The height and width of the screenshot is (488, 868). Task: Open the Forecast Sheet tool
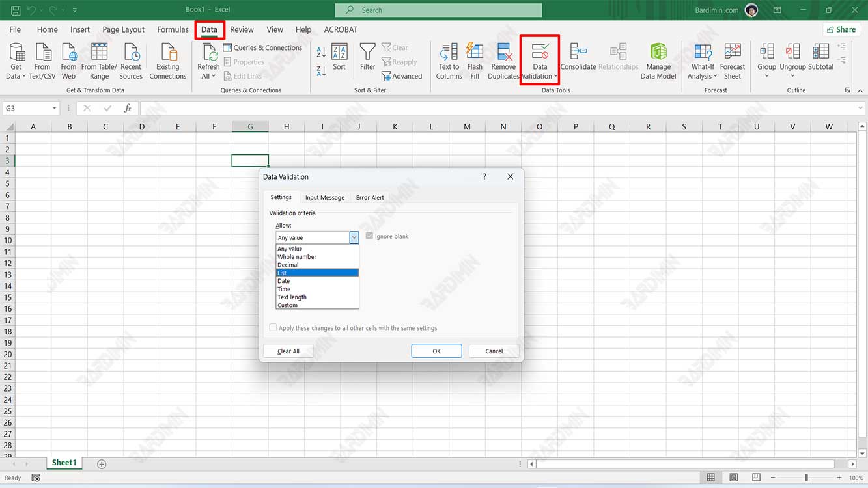tap(733, 60)
